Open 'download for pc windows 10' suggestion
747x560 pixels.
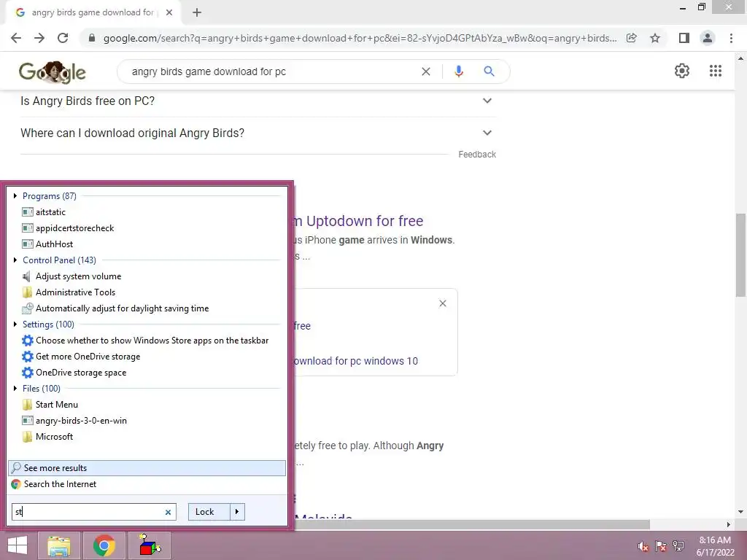[x=355, y=361]
